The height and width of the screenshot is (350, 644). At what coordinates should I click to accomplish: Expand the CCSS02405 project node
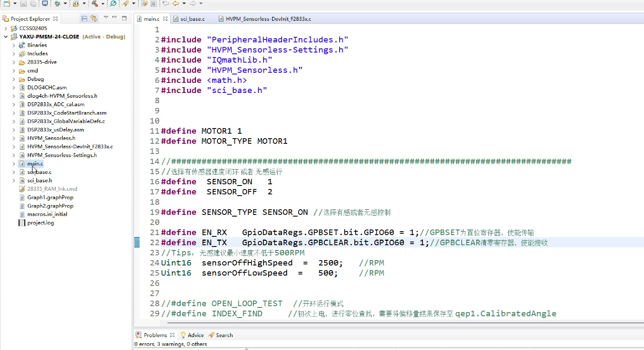click(x=6, y=28)
